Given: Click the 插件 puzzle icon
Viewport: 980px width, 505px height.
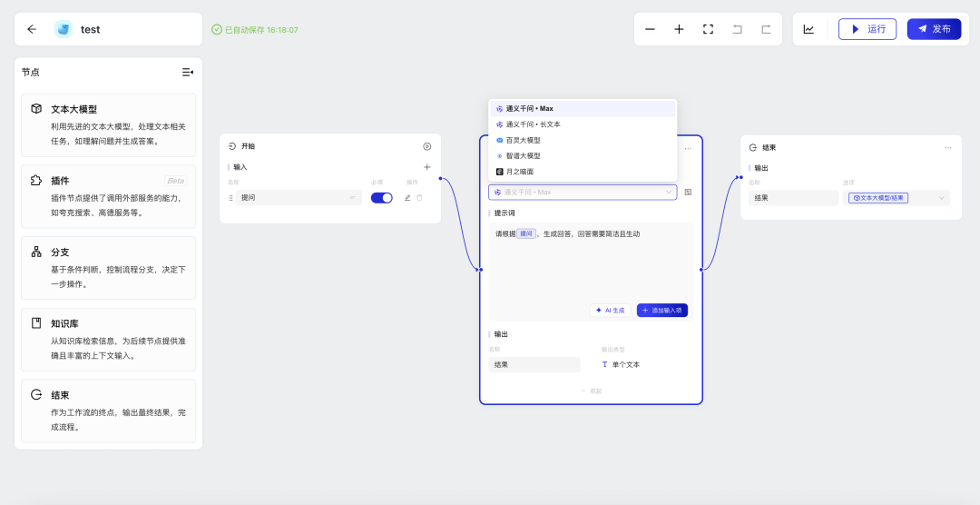Looking at the screenshot, I should click(36, 180).
